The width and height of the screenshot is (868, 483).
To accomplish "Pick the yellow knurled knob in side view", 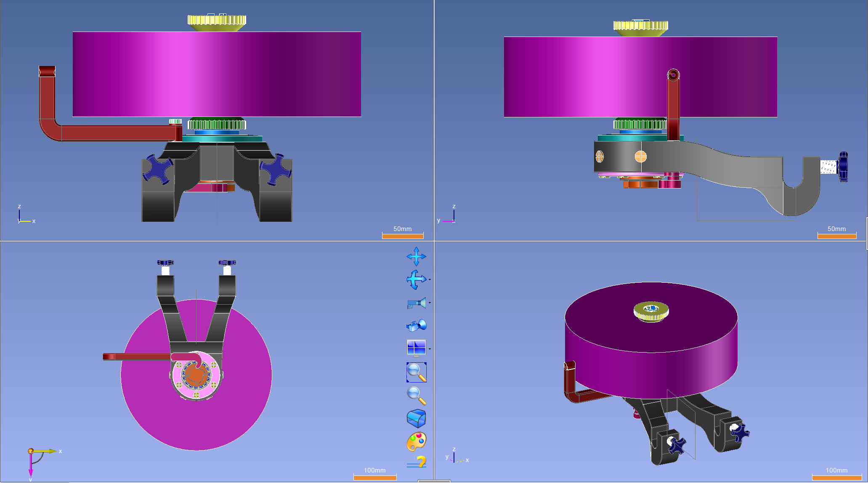I will [x=640, y=27].
